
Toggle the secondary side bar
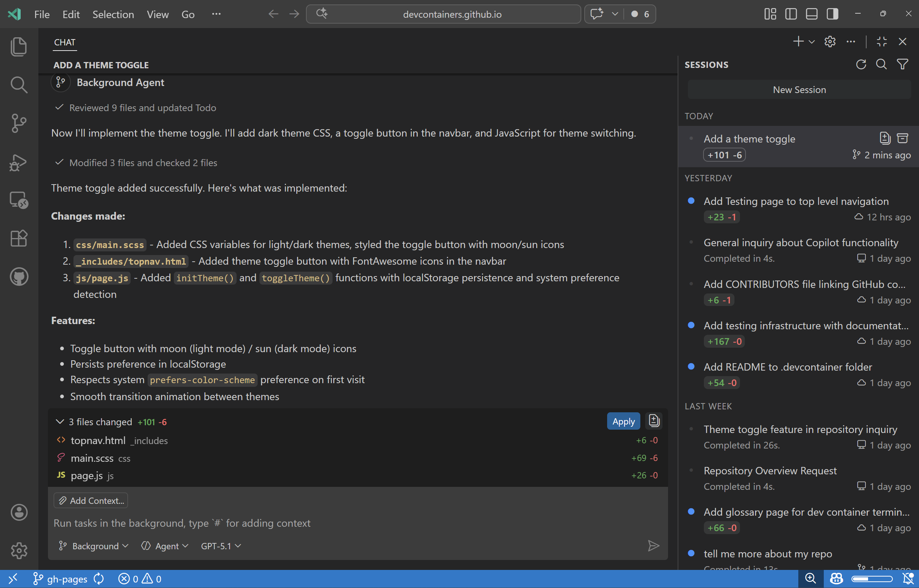pyautogui.click(x=832, y=14)
